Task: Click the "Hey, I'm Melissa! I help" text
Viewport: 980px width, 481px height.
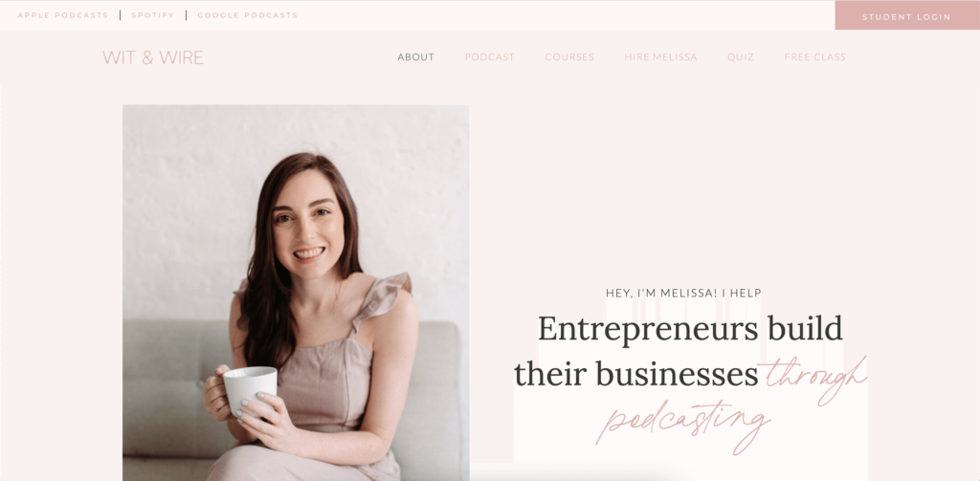Action: pos(683,293)
